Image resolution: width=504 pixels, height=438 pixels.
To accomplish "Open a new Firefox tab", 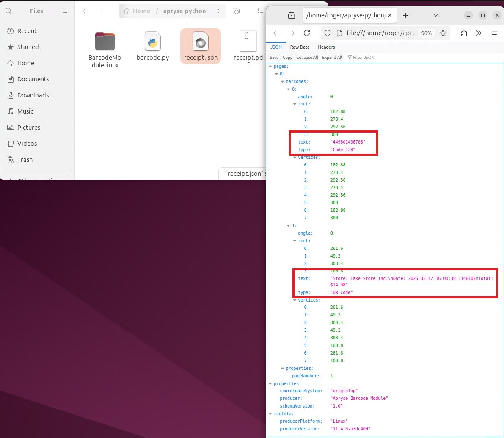I will [x=406, y=15].
